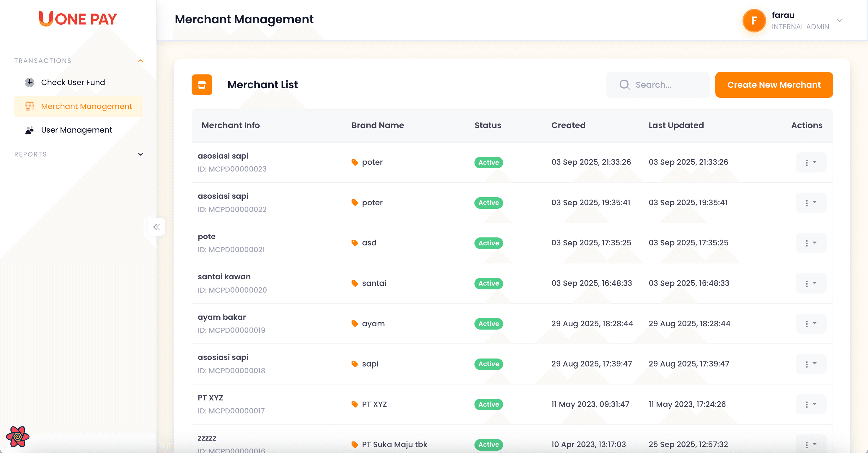Click the atom icon at bottom left

18,436
